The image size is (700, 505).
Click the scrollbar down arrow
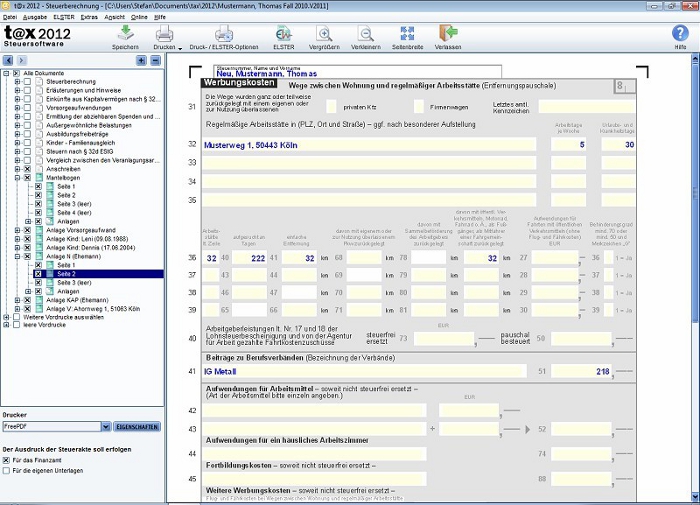tap(695, 497)
